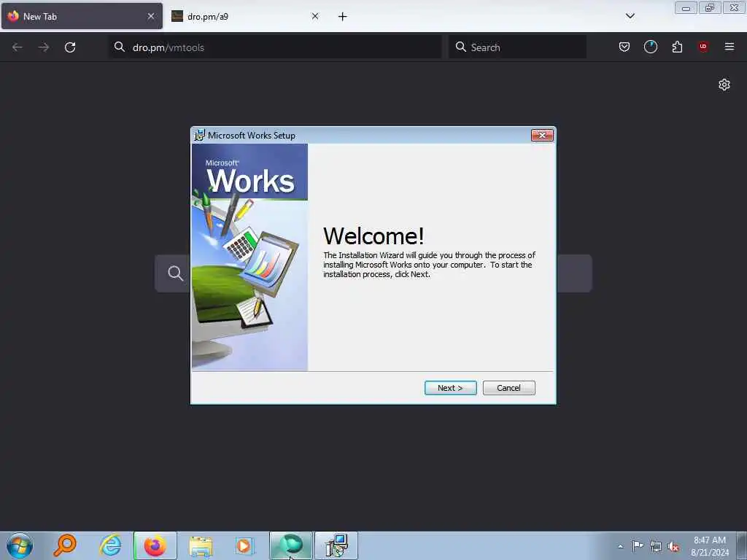Open Pocket save icon in toolbar
747x560 pixels.
pos(624,47)
